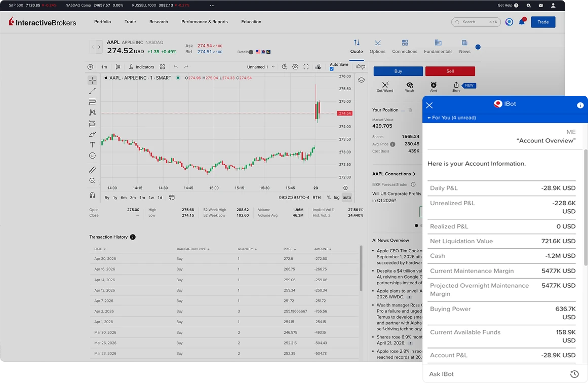Toggle the magnet snap mode
This screenshot has width=588, height=383.
pyautogui.click(x=92, y=195)
